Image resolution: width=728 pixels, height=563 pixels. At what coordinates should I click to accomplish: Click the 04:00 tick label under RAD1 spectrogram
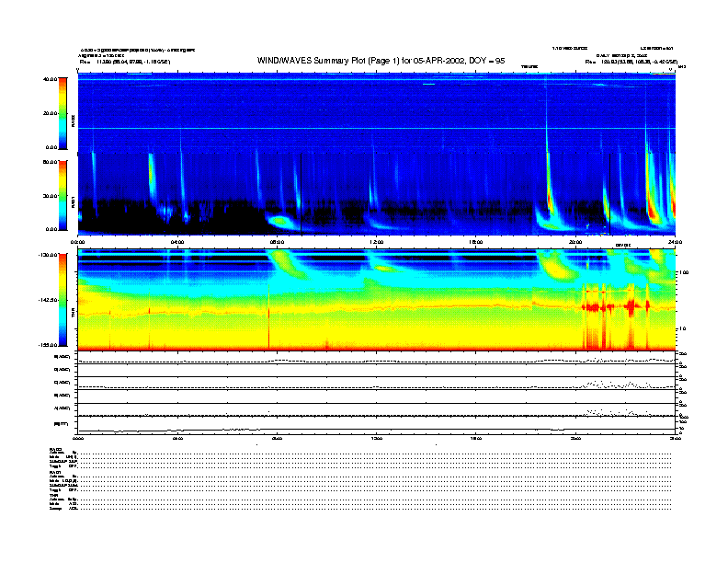tap(177, 242)
